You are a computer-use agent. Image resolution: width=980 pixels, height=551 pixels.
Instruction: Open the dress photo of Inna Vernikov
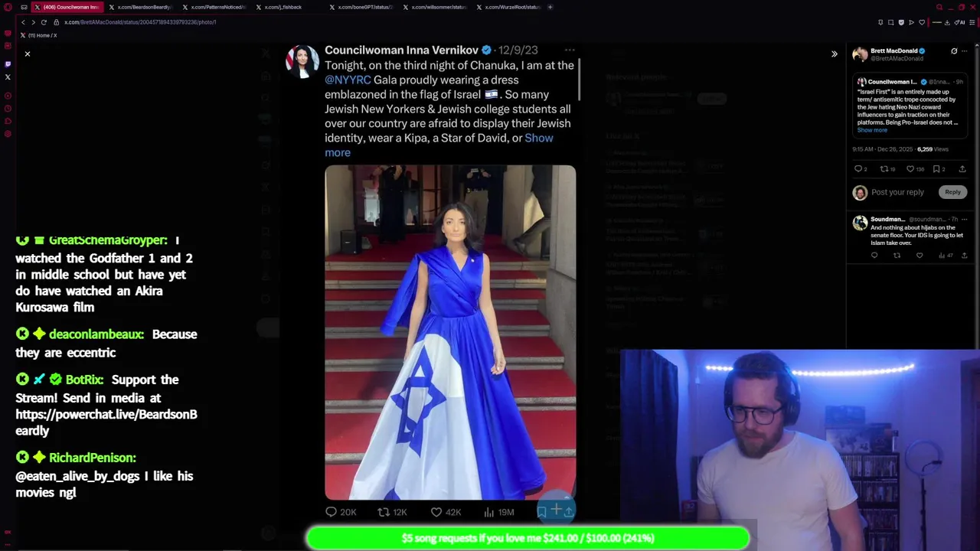(450, 332)
